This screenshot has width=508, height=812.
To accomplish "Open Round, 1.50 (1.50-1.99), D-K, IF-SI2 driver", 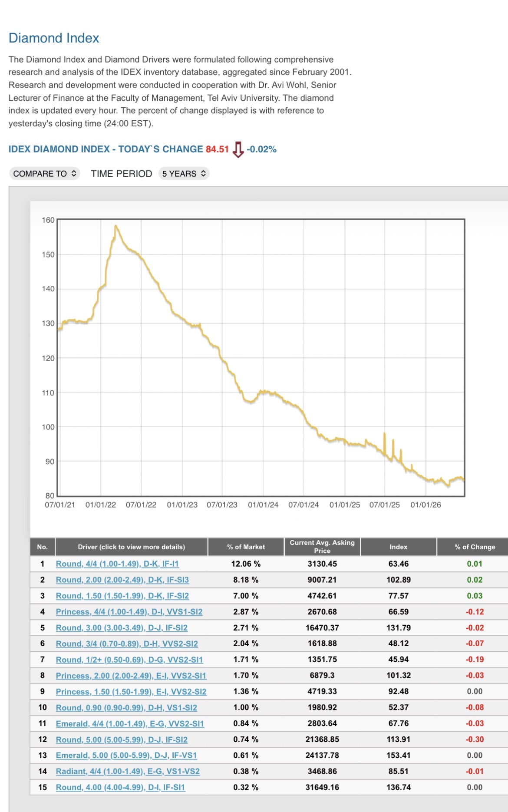I will click(x=122, y=596).
